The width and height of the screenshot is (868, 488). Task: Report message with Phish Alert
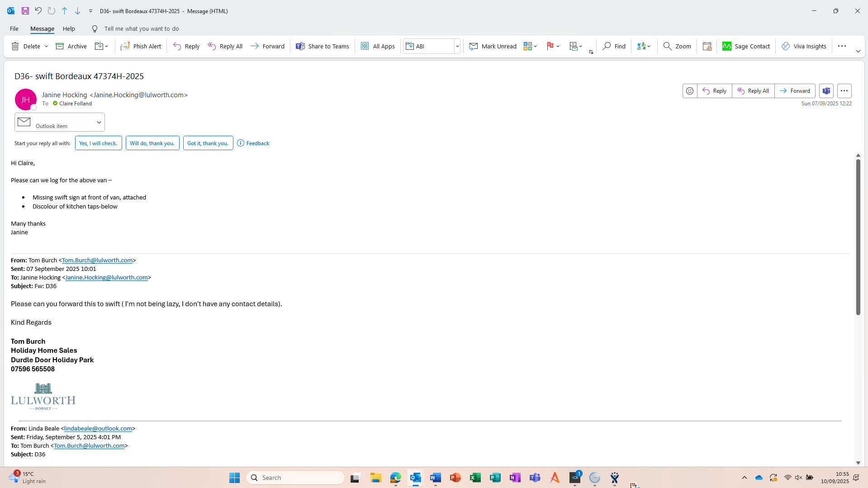[x=141, y=46]
